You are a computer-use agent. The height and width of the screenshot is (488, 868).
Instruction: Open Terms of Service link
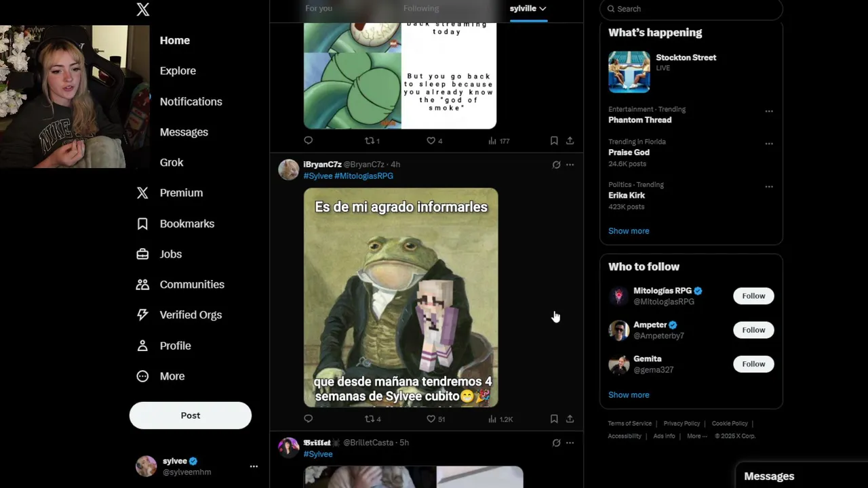pyautogui.click(x=629, y=424)
